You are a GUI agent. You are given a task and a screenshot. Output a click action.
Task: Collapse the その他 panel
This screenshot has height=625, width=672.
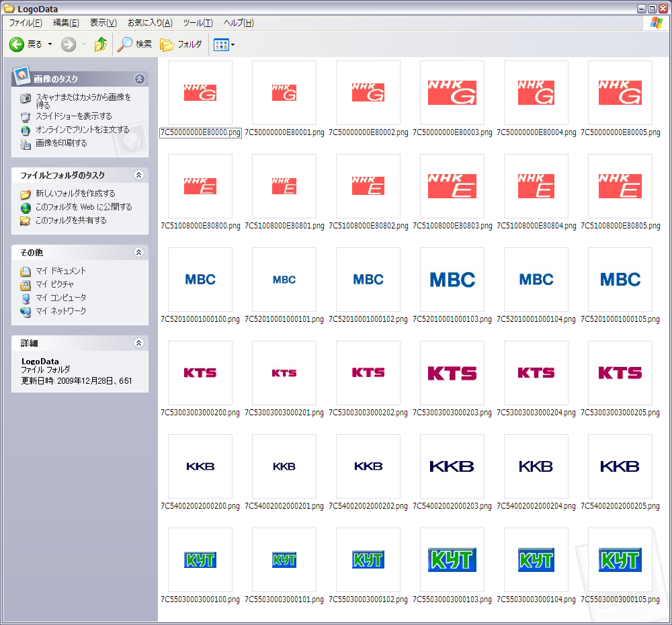coord(139,252)
